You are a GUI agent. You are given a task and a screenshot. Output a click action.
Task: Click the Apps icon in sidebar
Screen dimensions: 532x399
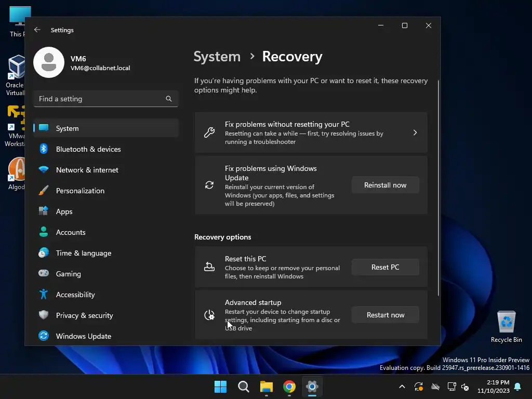coord(44,211)
